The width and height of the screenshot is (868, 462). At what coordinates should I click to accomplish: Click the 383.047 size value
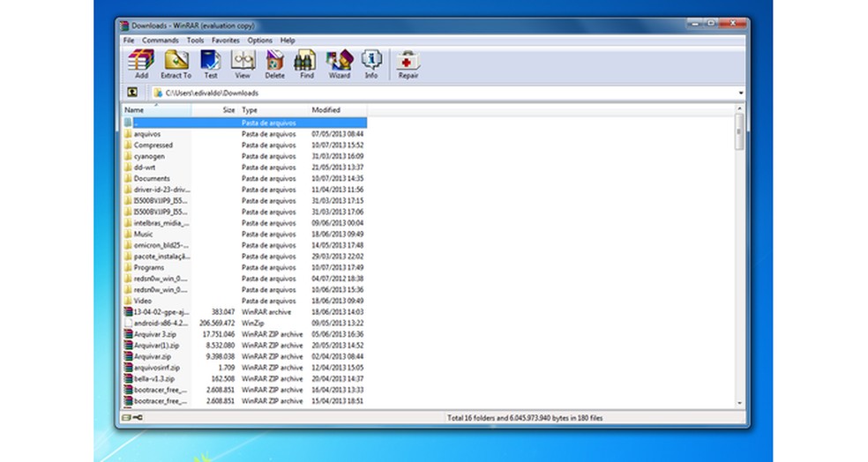223,312
